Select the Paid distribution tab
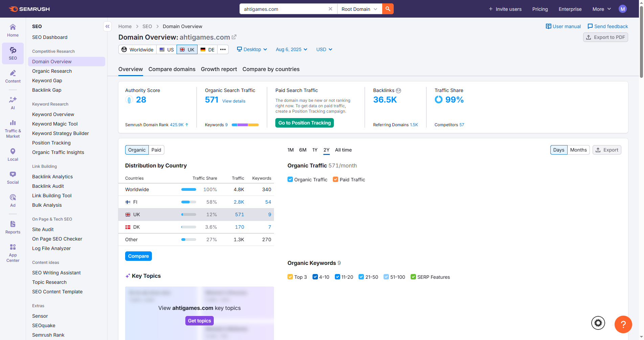The width and height of the screenshot is (644, 340). (156, 150)
